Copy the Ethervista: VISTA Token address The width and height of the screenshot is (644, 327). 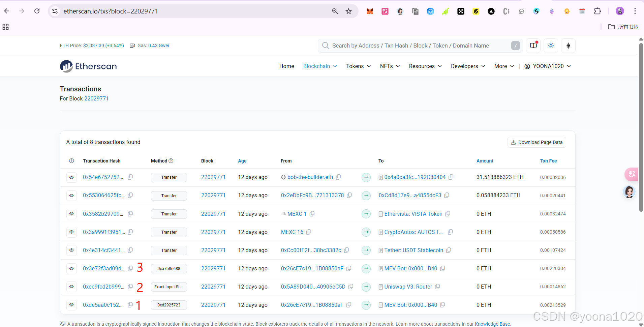(x=448, y=214)
